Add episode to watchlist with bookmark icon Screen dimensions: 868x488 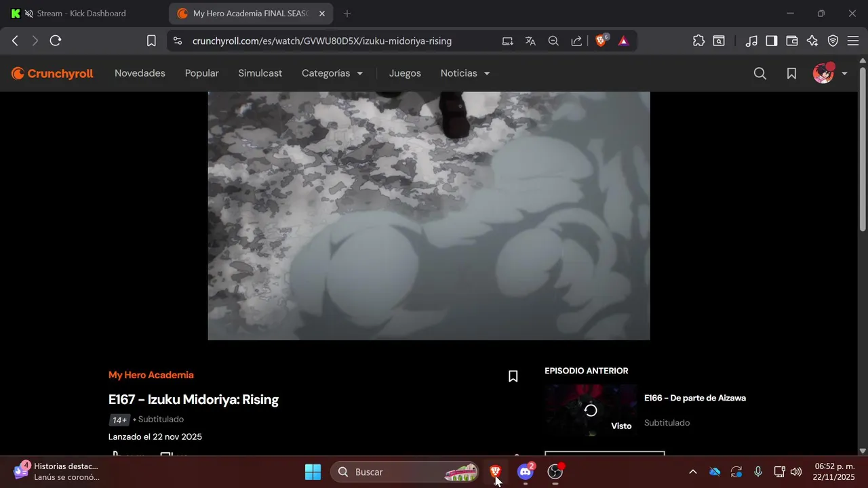(513, 376)
